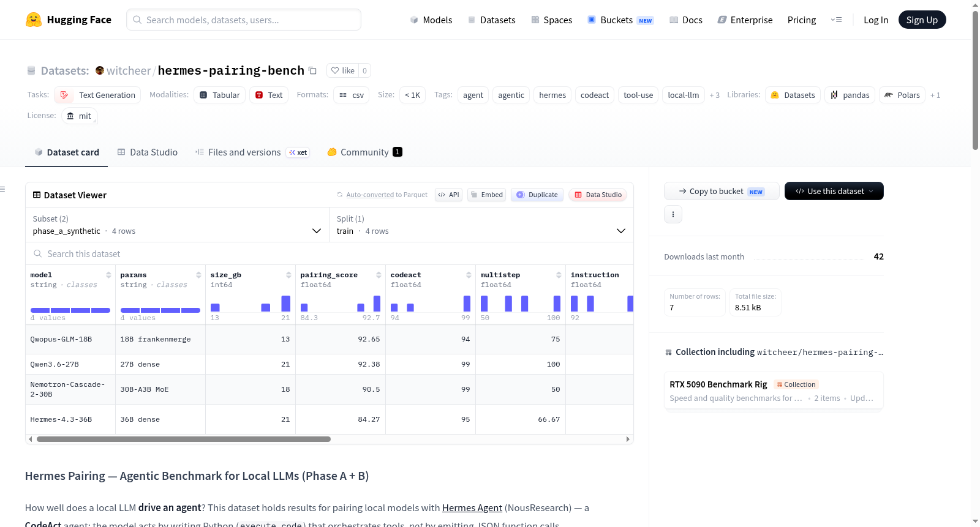Expand the Split dropdown

pyautogui.click(x=481, y=225)
